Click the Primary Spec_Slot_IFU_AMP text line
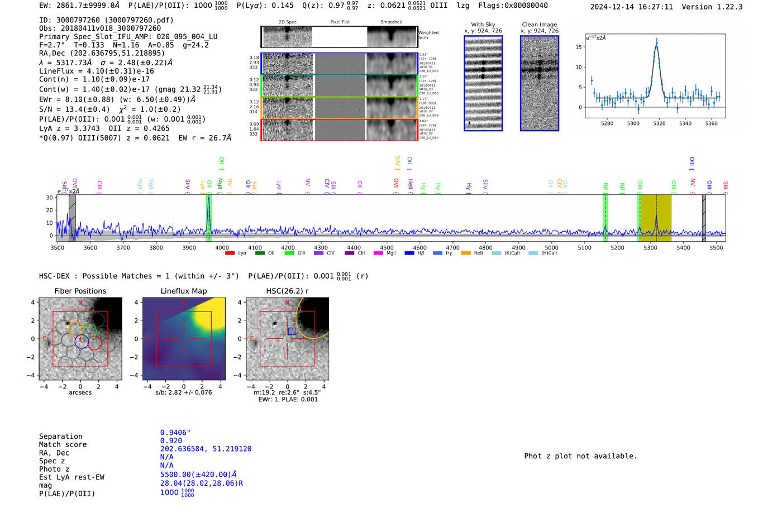The width and height of the screenshot is (782, 532). click(x=128, y=36)
